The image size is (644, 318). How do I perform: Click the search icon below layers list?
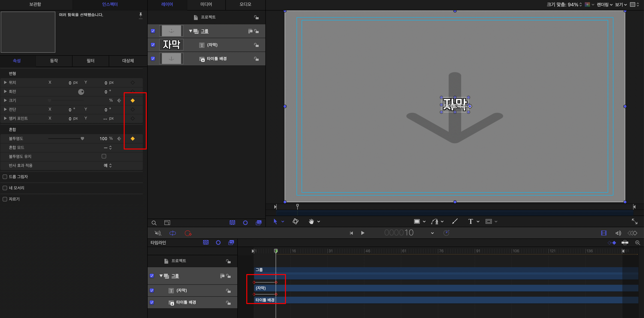click(154, 223)
